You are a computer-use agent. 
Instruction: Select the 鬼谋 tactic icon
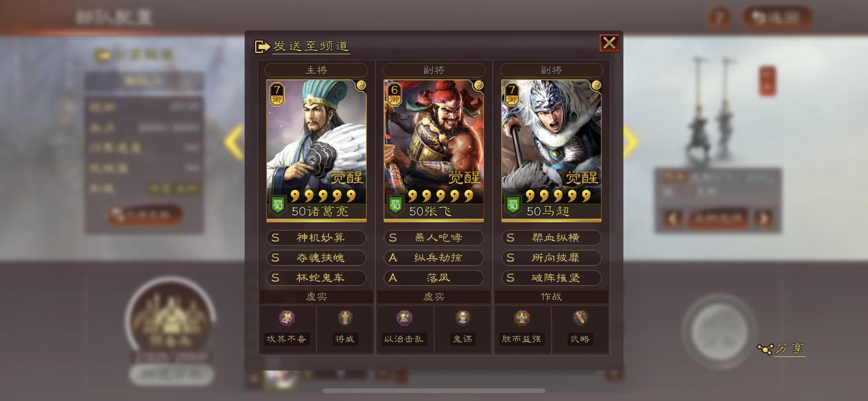(x=463, y=318)
